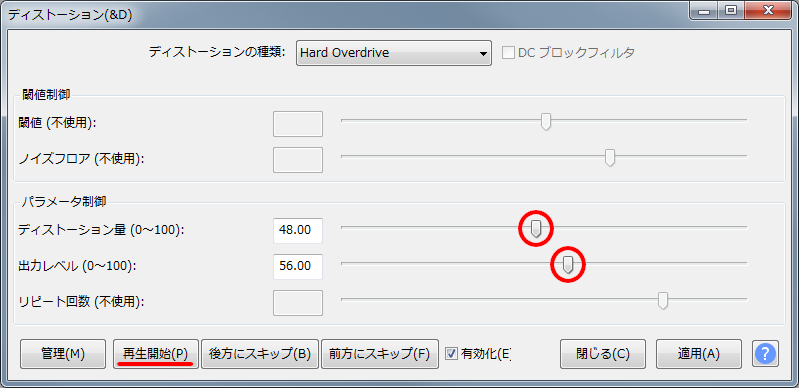Open the ディストーションの種類 dropdown
799x388 pixels.
coord(393,53)
